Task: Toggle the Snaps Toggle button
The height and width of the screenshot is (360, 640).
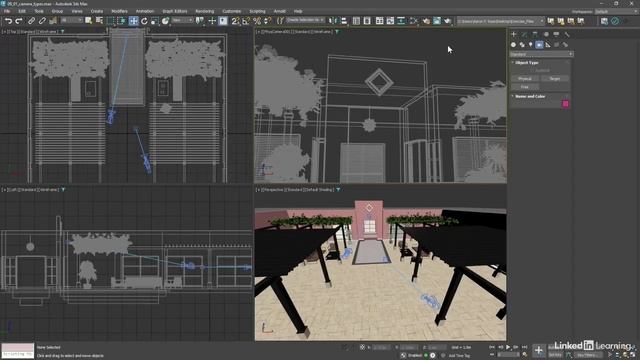Action: click(x=236, y=21)
